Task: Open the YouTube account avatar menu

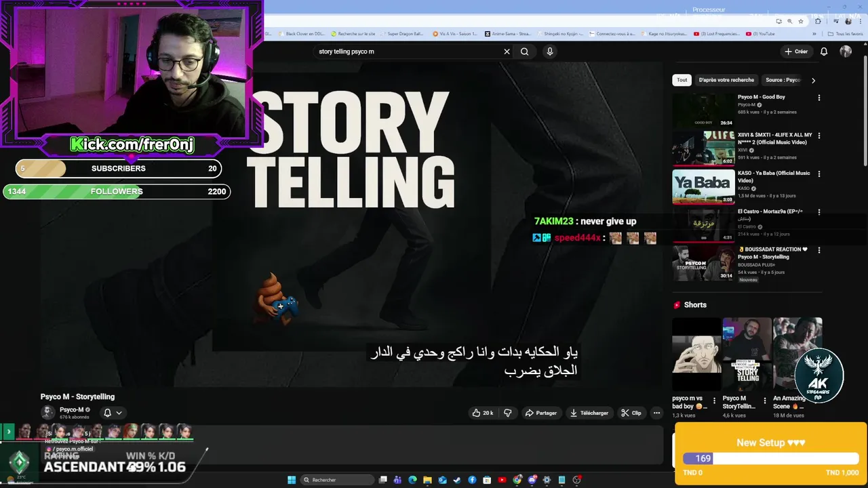Action: [x=846, y=52]
